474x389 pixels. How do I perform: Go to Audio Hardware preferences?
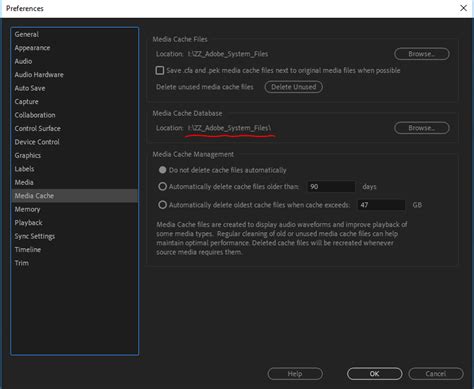tap(39, 75)
